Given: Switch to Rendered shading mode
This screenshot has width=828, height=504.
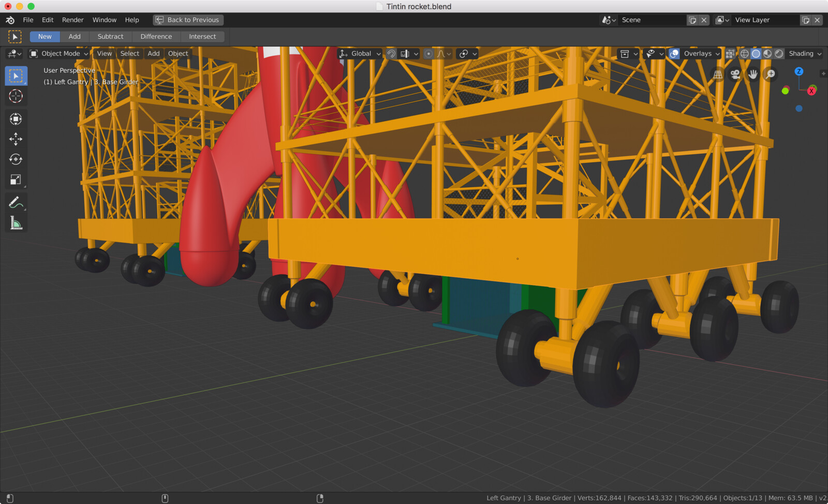Looking at the screenshot, I should point(779,53).
